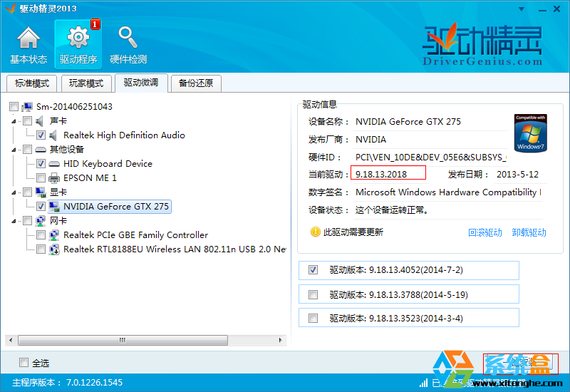Viewport: 570px width, 392px height.
Task: Uncheck Realtek High Definition Audio
Action: coord(41,135)
